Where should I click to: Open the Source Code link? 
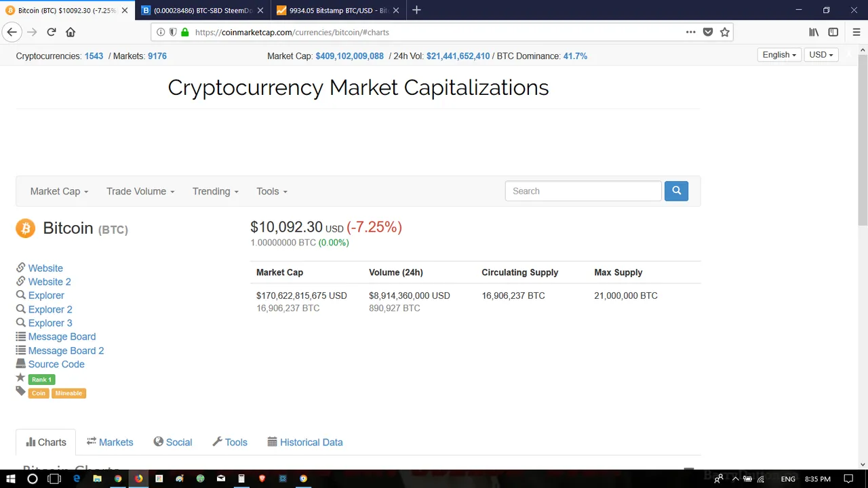click(56, 364)
